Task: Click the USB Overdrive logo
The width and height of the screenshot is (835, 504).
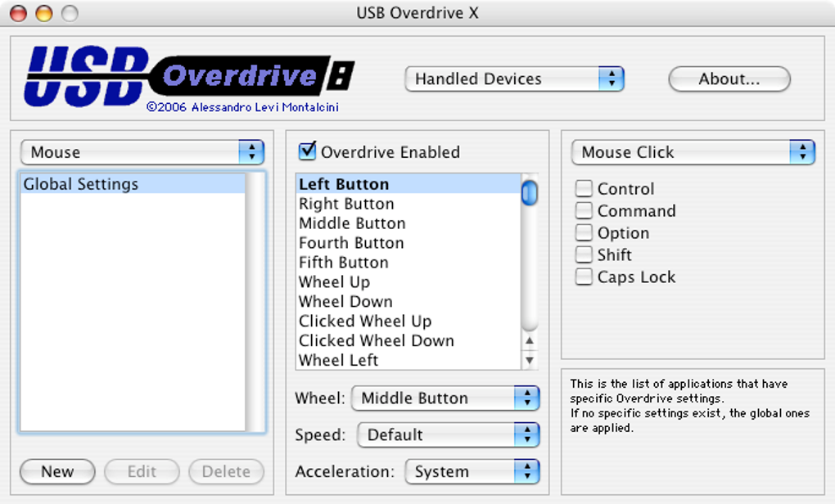Action: [x=189, y=78]
